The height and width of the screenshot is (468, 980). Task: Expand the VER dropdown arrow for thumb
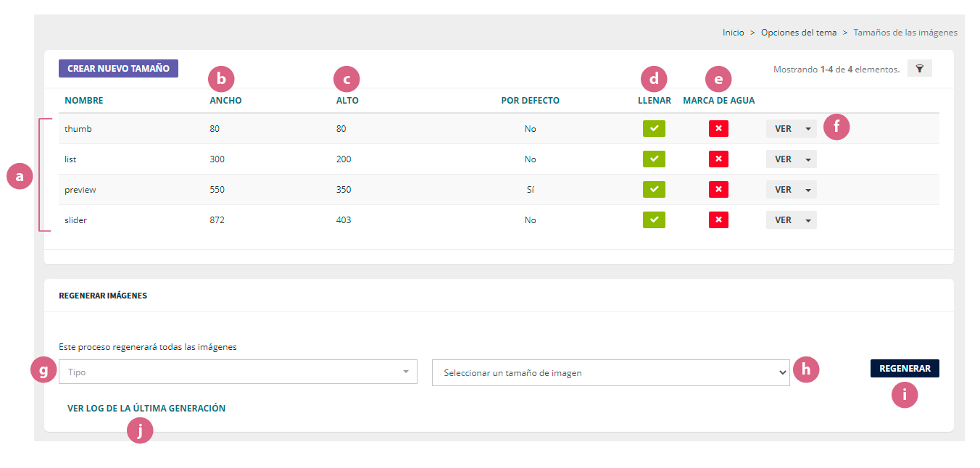(x=808, y=129)
